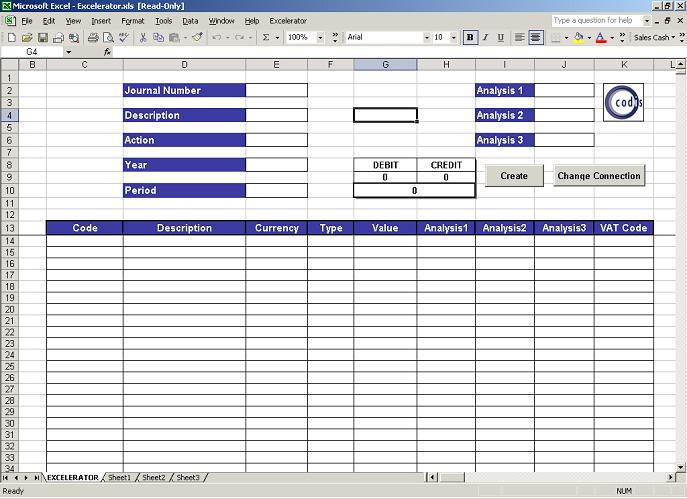Screen dimensions: 687x499
Task: Click the Paste clipboard icon
Action: [174, 38]
